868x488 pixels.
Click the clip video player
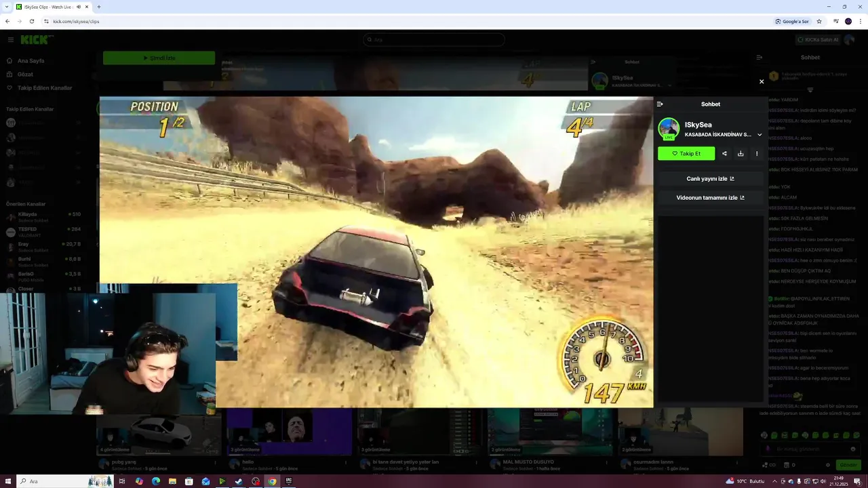(376, 251)
